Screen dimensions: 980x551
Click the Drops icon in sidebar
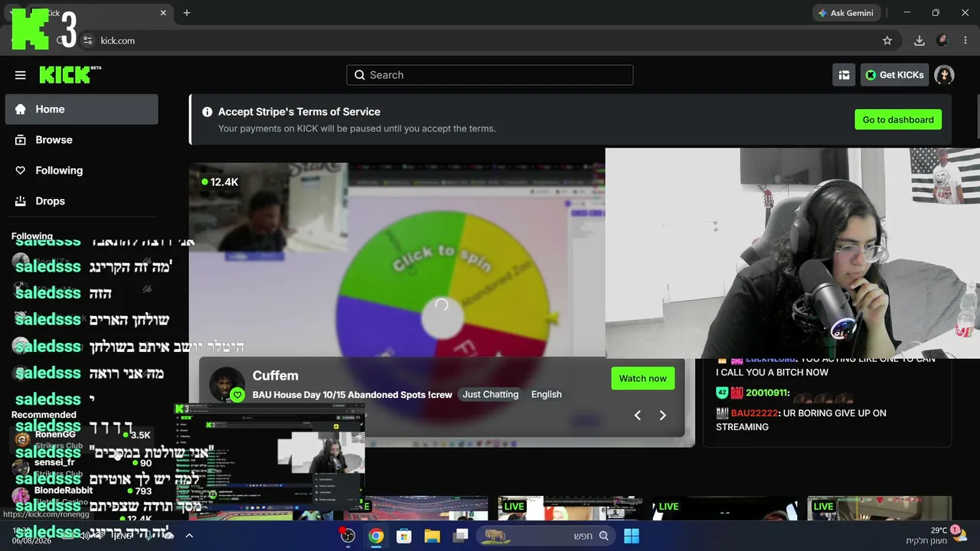coord(21,201)
